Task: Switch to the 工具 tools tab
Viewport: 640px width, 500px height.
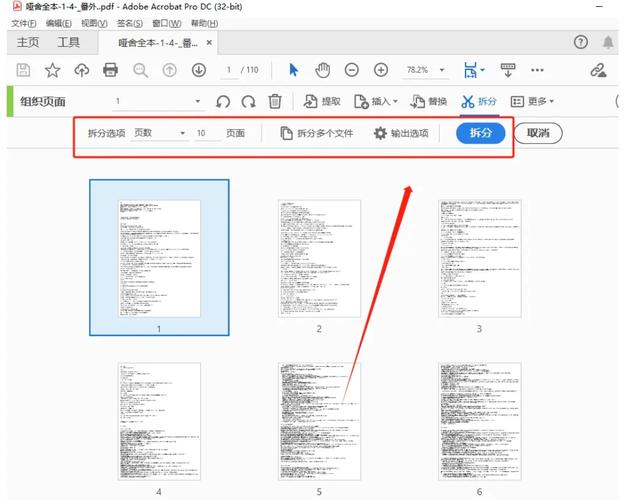Action: 68,42
